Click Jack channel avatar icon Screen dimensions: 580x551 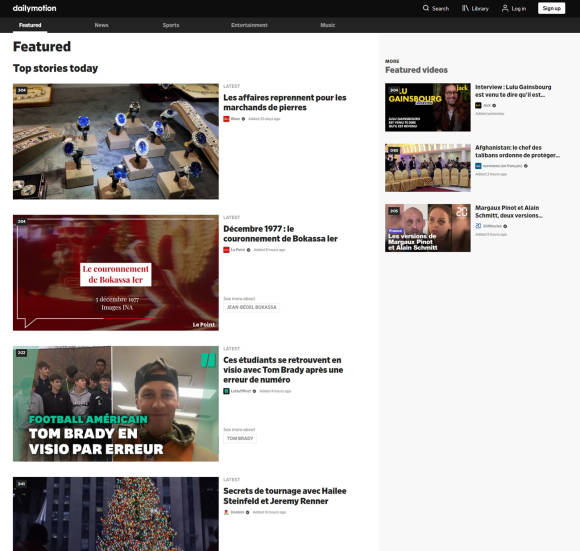pyautogui.click(x=478, y=105)
